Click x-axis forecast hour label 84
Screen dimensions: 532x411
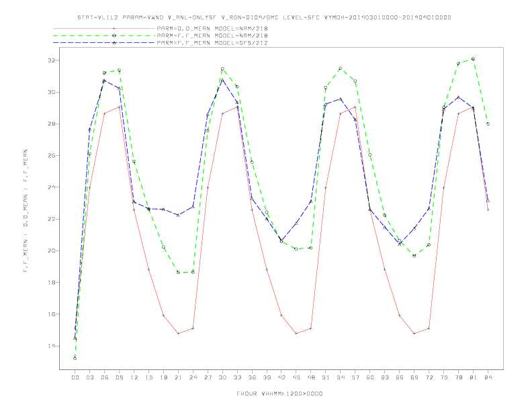488,377
